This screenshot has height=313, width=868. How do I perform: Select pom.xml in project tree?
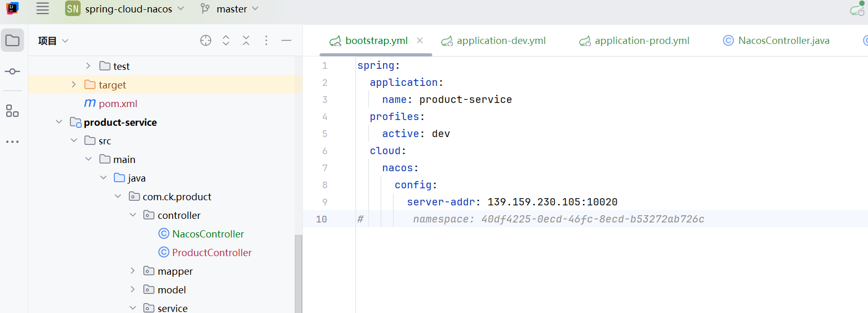tap(118, 103)
